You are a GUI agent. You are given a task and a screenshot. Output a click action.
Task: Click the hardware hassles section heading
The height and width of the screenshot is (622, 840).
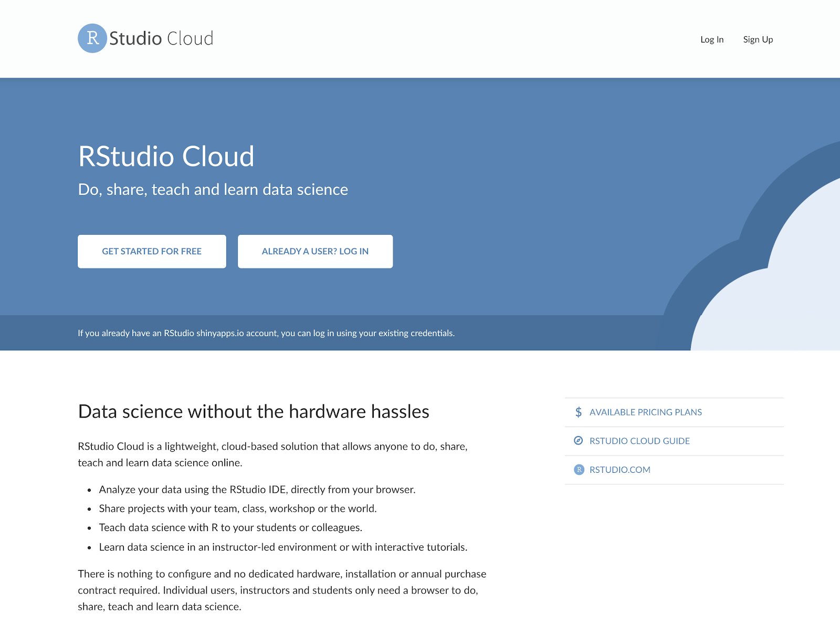point(254,411)
